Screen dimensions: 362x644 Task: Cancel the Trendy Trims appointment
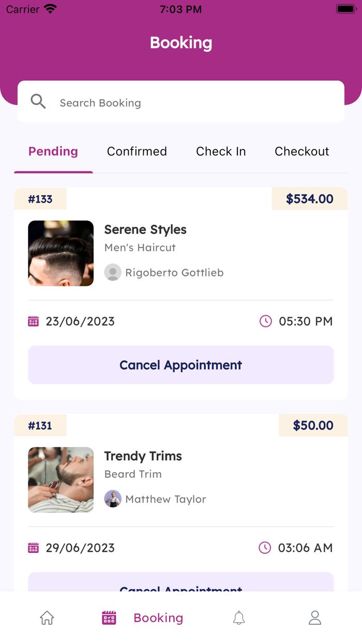pos(180,588)
